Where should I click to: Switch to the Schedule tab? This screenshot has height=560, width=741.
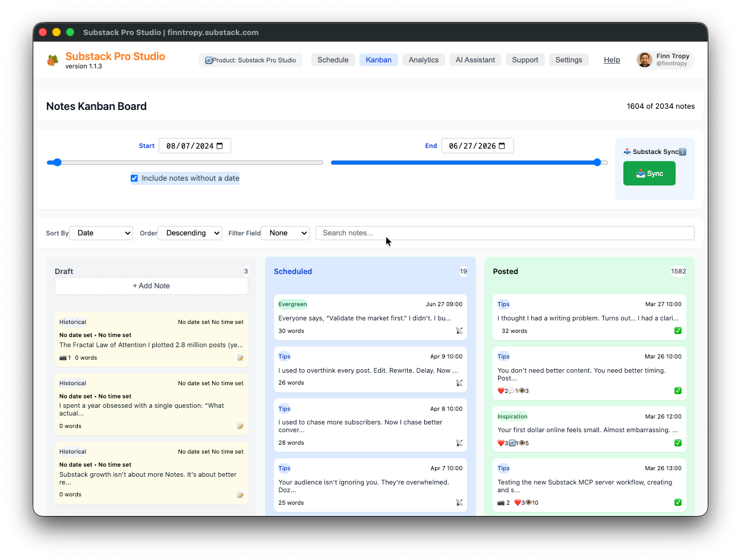tap(333, 60)
